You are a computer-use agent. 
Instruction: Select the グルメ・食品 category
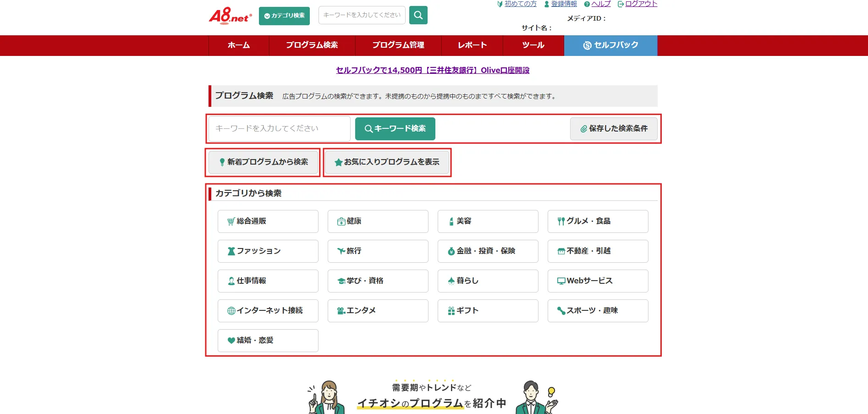tap(598, 221)
